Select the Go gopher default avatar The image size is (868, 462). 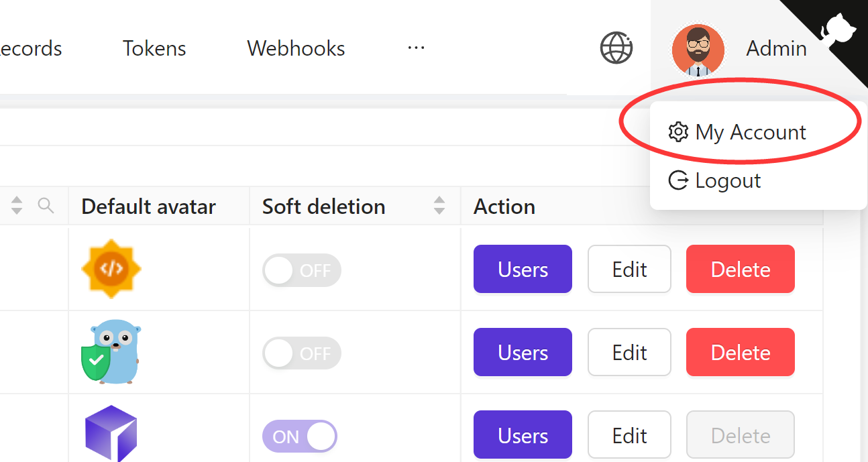(111, 351)
